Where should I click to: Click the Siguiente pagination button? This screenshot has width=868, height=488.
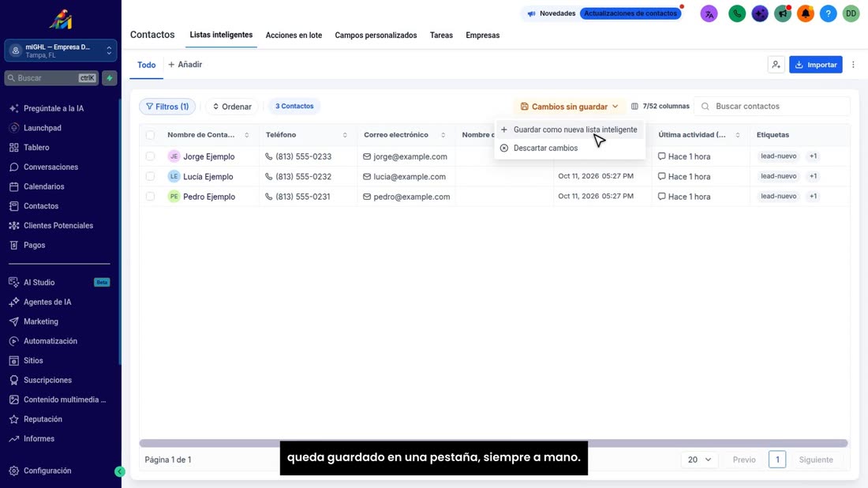(x=815, y=460)
